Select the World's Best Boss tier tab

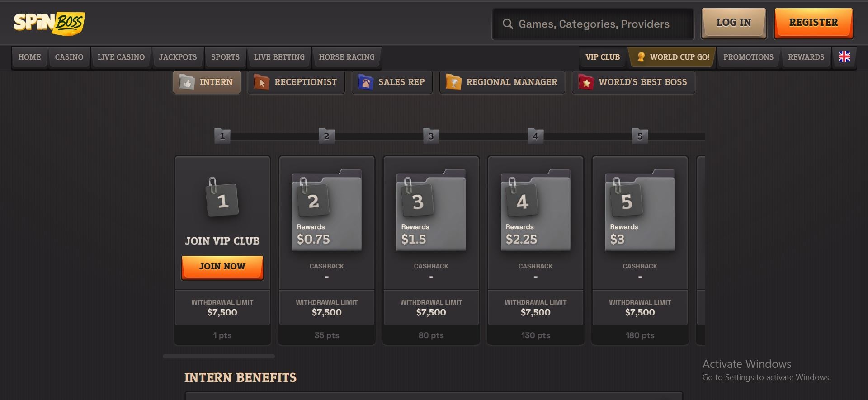pyautogui.click(x=633, y=82)
